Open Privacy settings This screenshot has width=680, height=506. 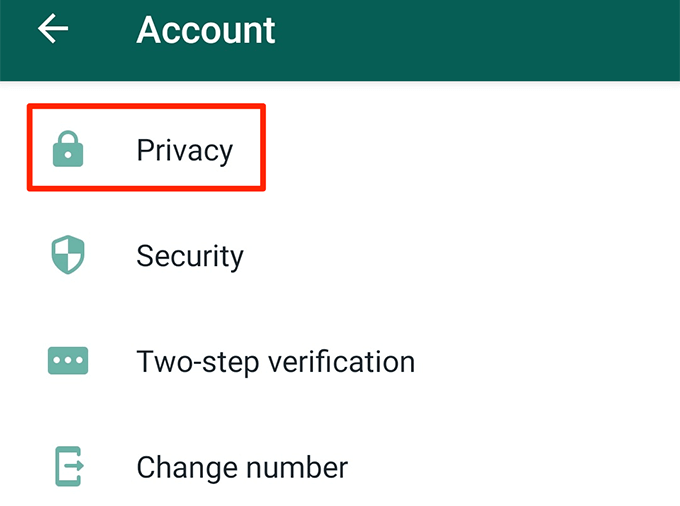click(x=184, y=151)
